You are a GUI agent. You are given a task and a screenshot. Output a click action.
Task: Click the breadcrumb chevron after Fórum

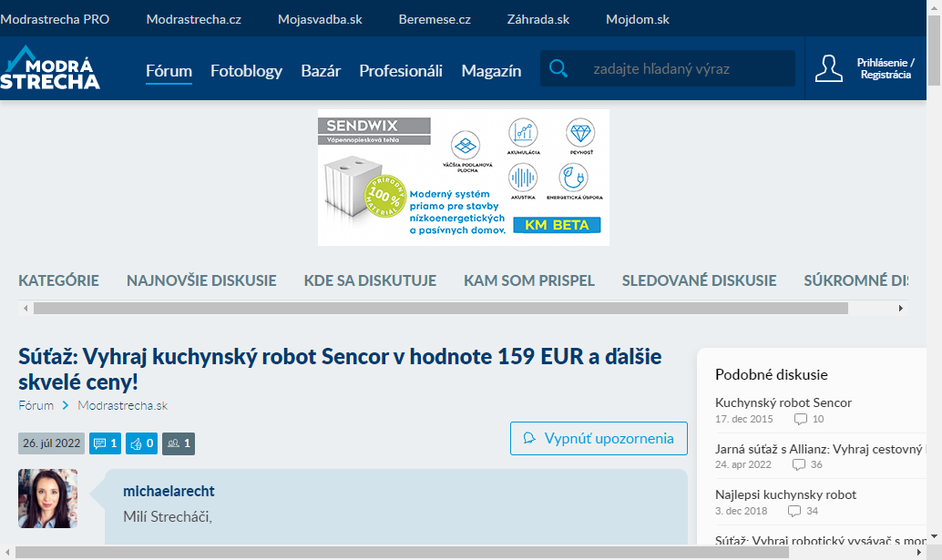66,406
